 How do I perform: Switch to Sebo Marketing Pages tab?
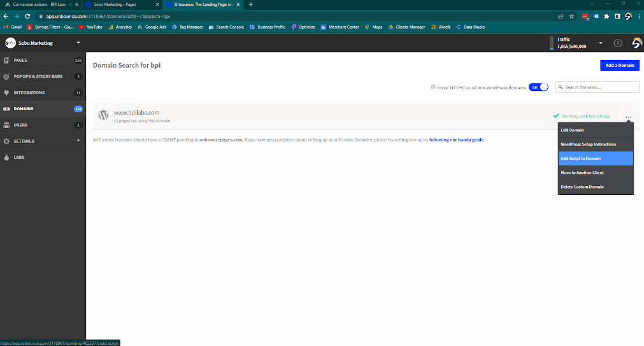click(x=122, y=4)
